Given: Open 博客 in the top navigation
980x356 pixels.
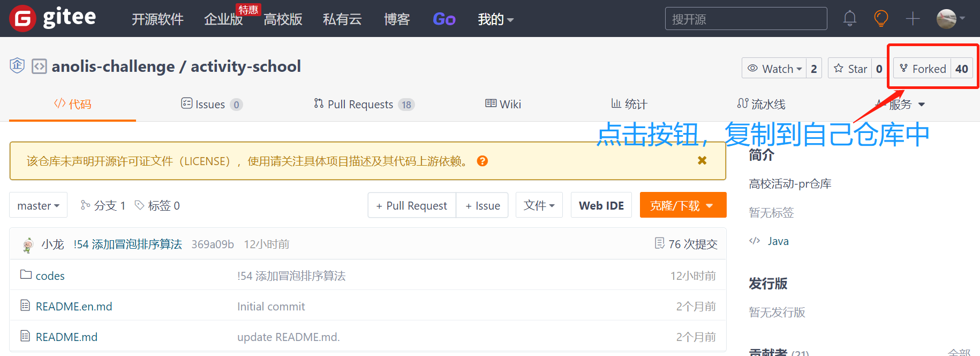Looking at the screenshot, I should [x=397, y=19].
